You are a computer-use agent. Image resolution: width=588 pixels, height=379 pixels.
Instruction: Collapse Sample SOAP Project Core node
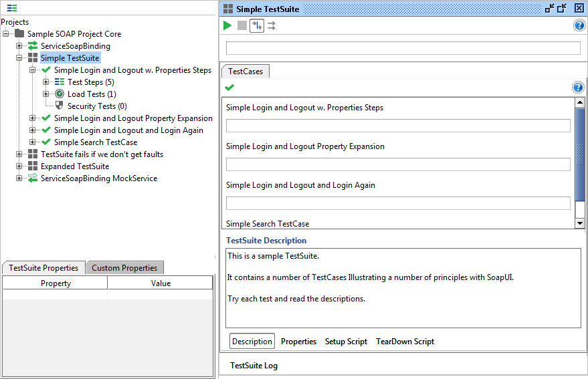pos(5,33)
